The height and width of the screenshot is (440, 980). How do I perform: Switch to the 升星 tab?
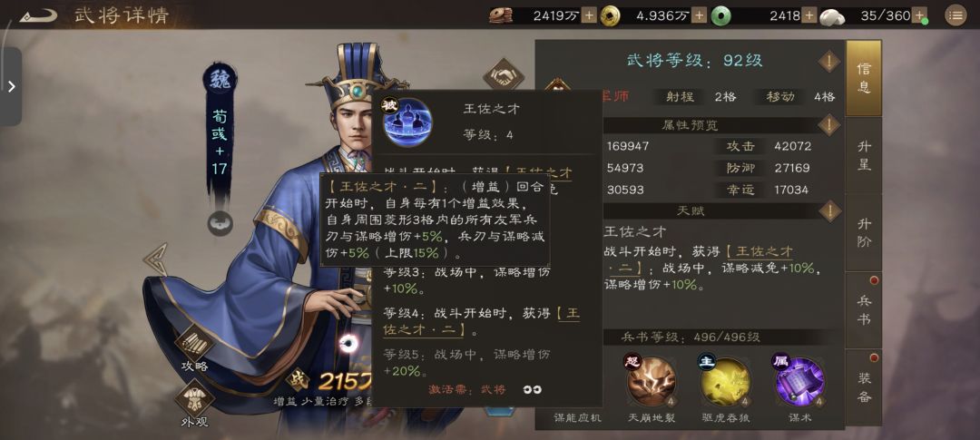[x=864, y=156]
